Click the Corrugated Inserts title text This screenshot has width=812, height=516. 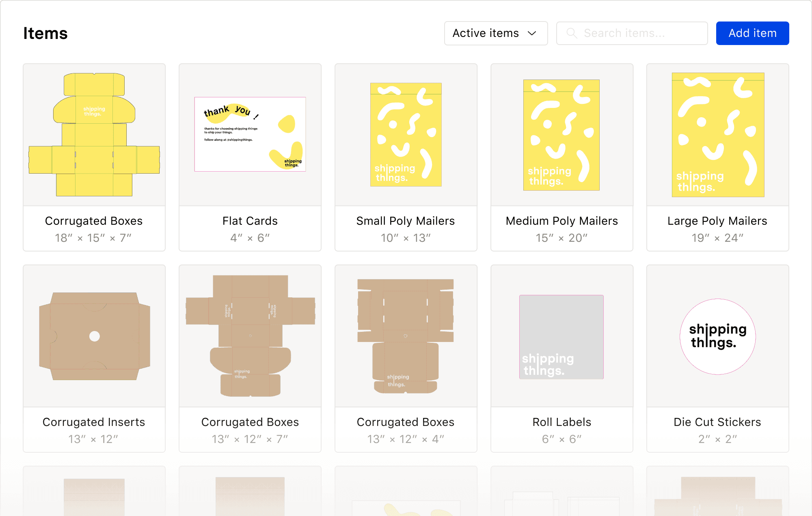[x=94, y=422]
